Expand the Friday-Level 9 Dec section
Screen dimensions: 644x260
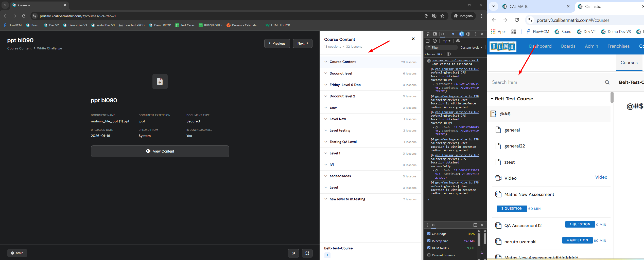pyautogui.click(x=370, y=85)
